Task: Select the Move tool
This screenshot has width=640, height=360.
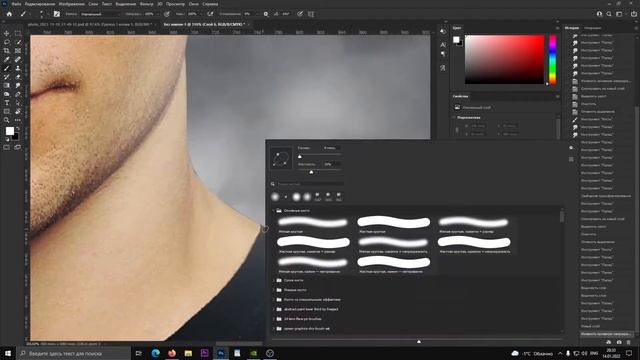Action: coord(7,33)
